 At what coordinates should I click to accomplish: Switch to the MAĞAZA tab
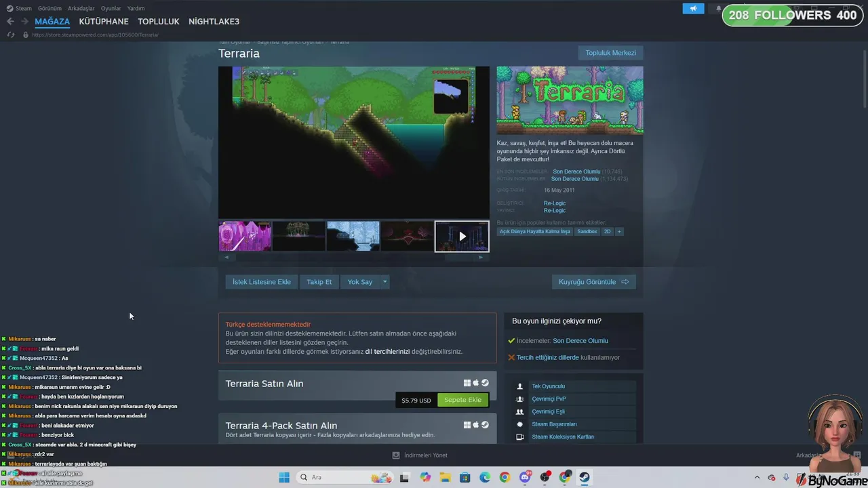tap(52, 22)
